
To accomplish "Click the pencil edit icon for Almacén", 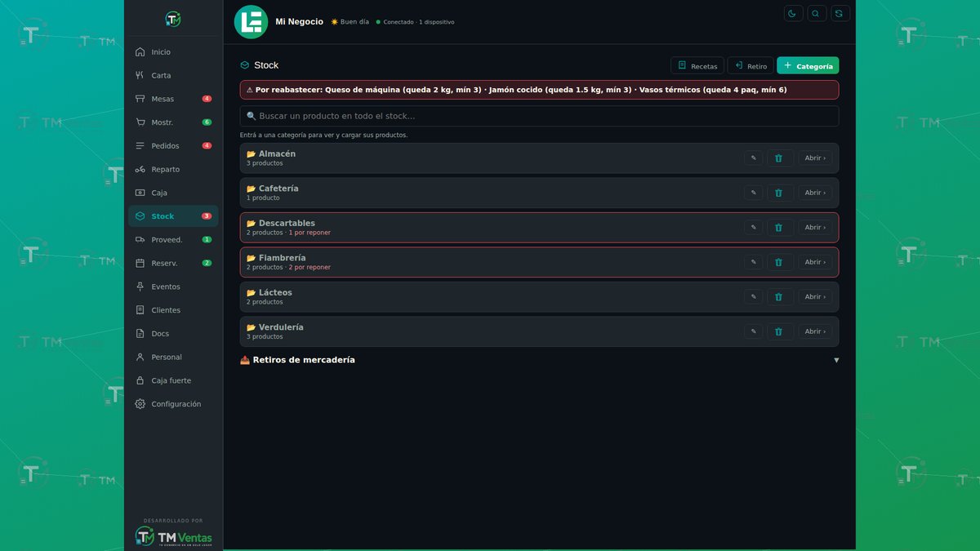I will coord(753,158).
